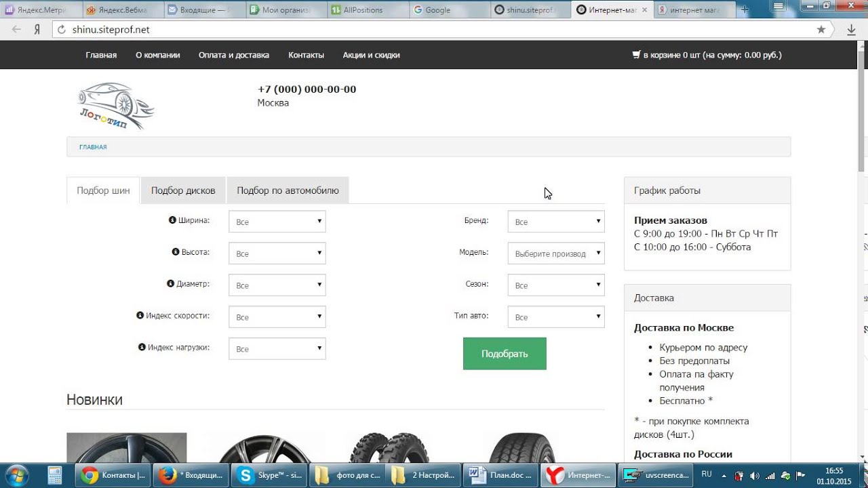868x488 pixels.
Task: Open the Ширина dropdown
Action: coord(277,222)
